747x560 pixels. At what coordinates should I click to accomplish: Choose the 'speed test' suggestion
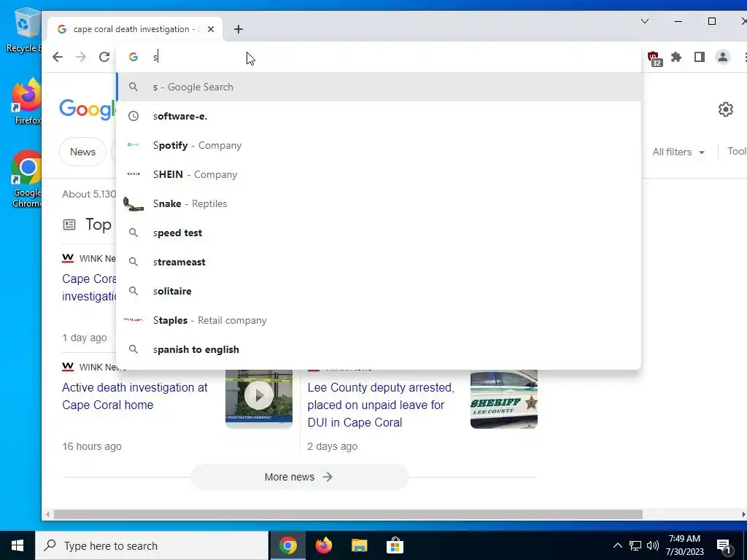pyautogui.click(x=379, y=233)
